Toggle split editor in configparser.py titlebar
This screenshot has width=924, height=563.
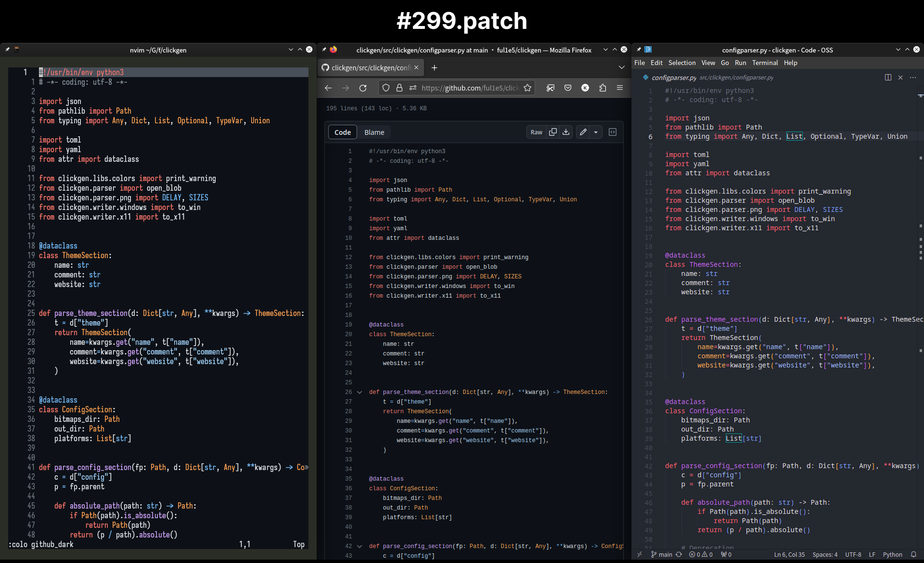click(888, 77)
